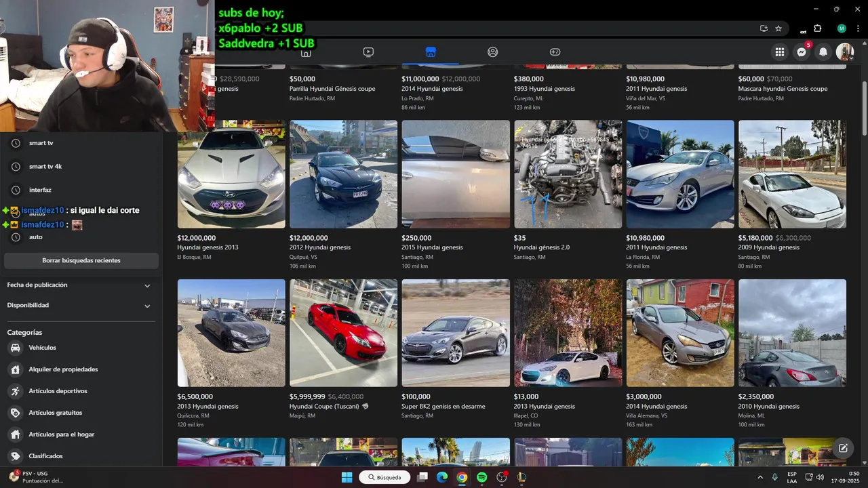This screenshot has width=868, height=488.
Task: Select the Clasificados category
Action: pyautogui.click(x=81, y=456)
